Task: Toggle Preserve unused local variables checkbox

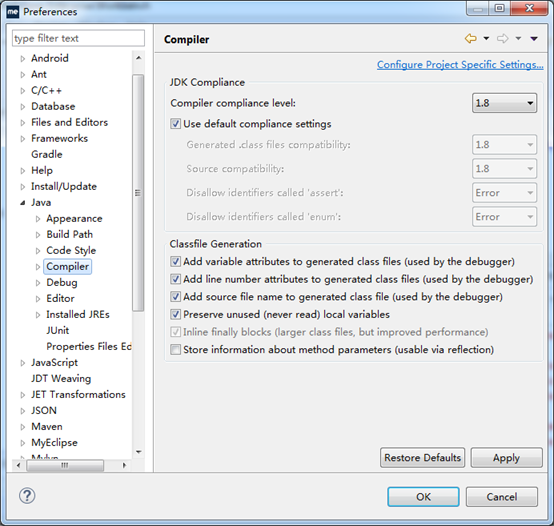Action: tap(175, 314)
